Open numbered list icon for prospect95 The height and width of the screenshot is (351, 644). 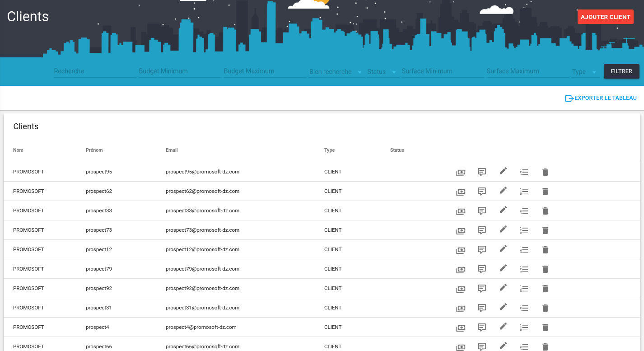(524, 172)
